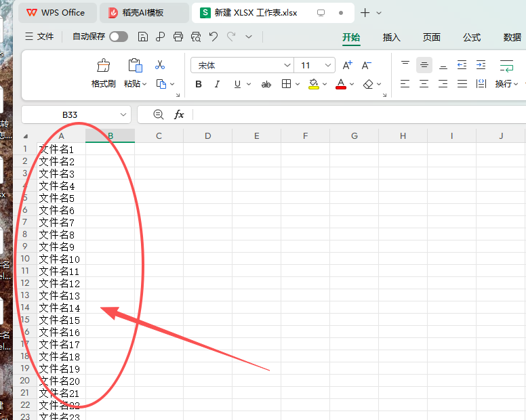Apply Italic formatting
Screen dimensions: 526x420
point(217,84)
